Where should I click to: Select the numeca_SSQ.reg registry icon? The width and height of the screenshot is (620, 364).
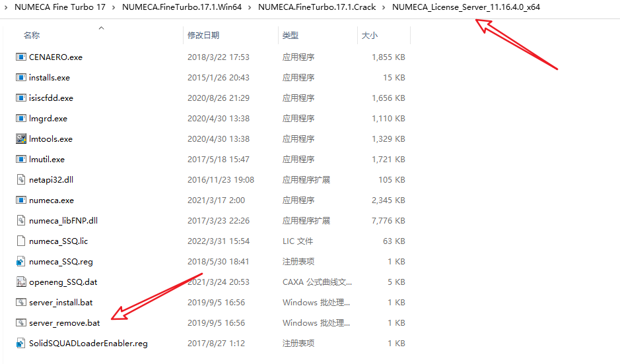click(21, 261)
